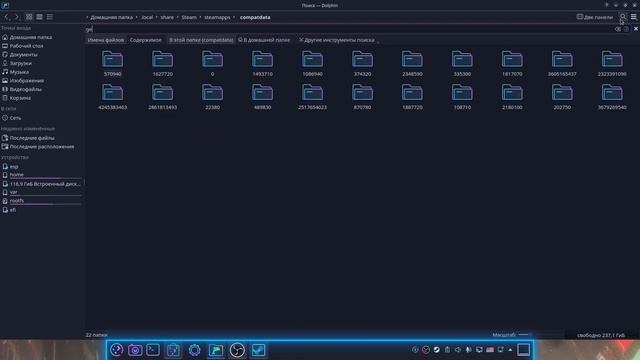Select folder 202750
640x360 pixels.
click(562, 97)
